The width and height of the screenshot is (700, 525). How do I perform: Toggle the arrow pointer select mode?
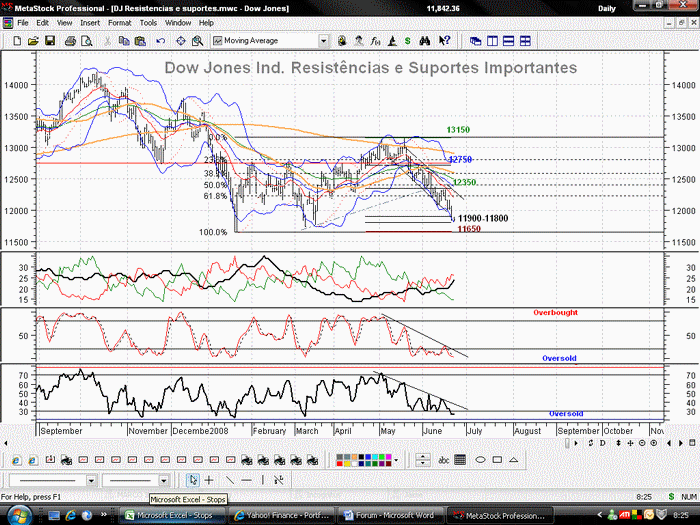tap(193, 480)
